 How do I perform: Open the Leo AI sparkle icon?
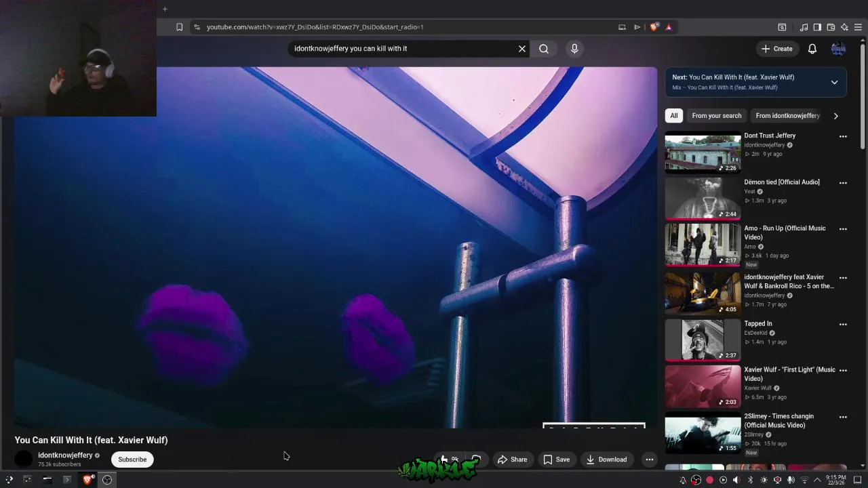pyautogui.click(x=844, y=27)
